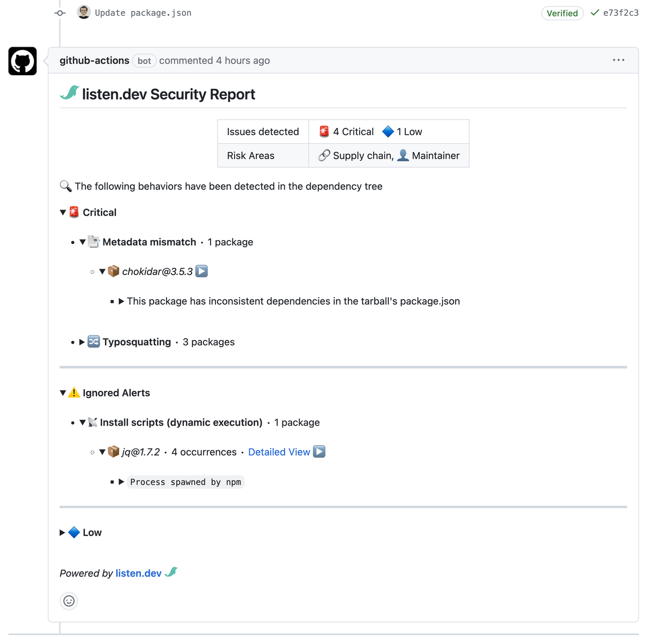
Task: Click the listen.dev bird logo in heading
Action: (x=70, y=93)
